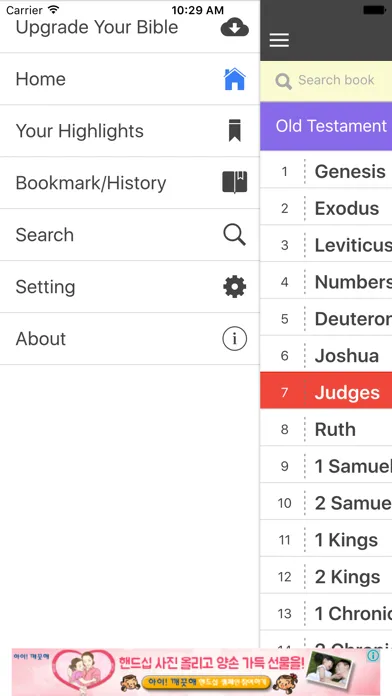Open the Bookmark/History menu entry
This screenshot has width=392, height=696.
tap(130, 182)
